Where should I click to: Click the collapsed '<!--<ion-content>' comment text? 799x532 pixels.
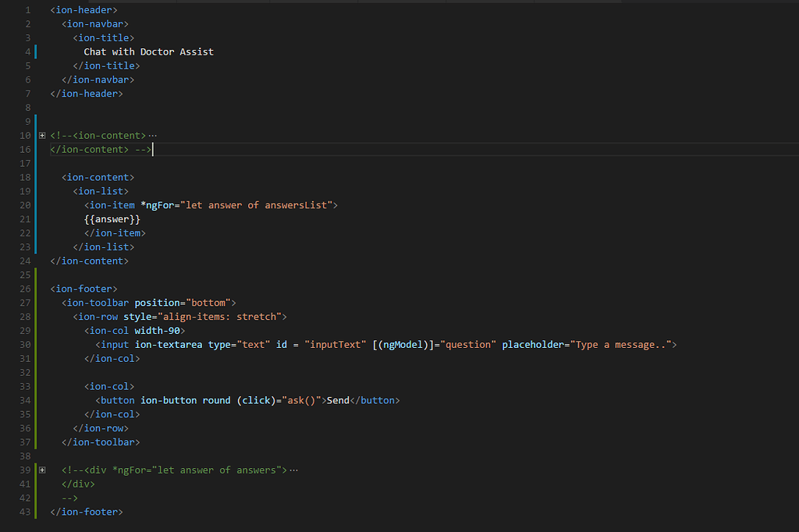pos(98,136)
